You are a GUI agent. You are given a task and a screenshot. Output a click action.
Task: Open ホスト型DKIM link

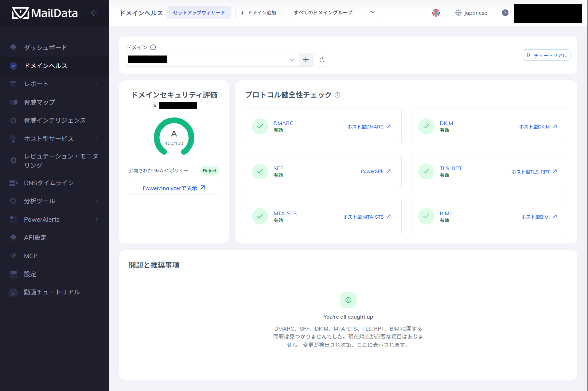pyautogui.click(x=538, y=127)
